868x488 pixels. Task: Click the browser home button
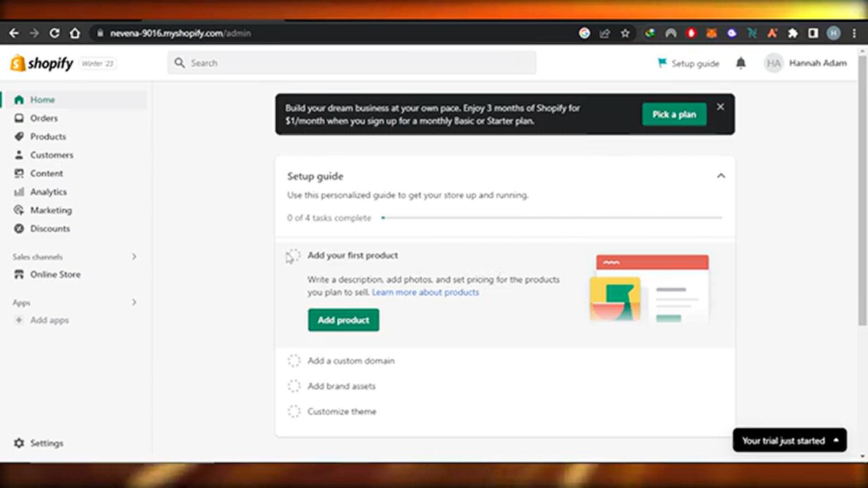point(75,33)
